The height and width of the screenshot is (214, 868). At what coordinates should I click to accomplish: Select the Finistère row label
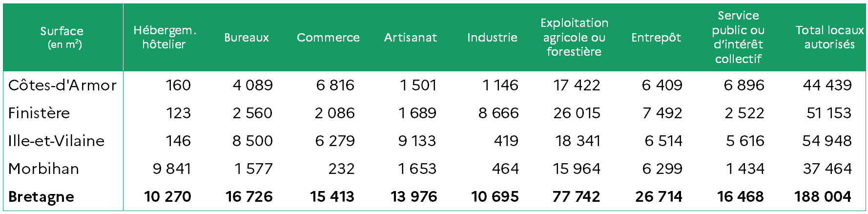pos(39,113)
